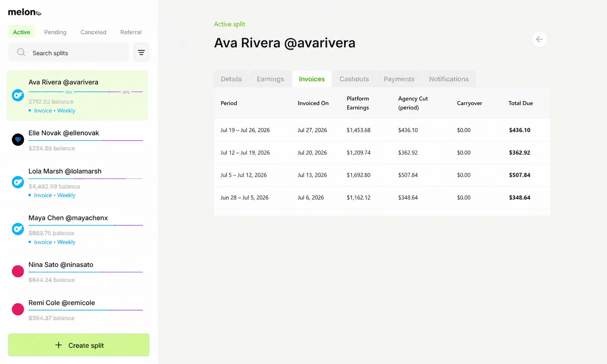The image size is (607, 364).
Task: Click the Create split button
Action: 79,345
